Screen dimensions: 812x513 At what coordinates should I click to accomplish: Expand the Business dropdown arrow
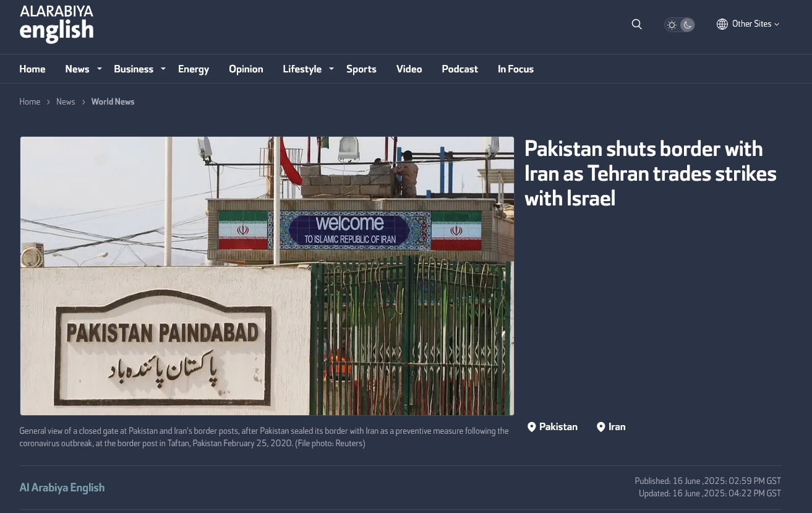click(x=163, y=69)
